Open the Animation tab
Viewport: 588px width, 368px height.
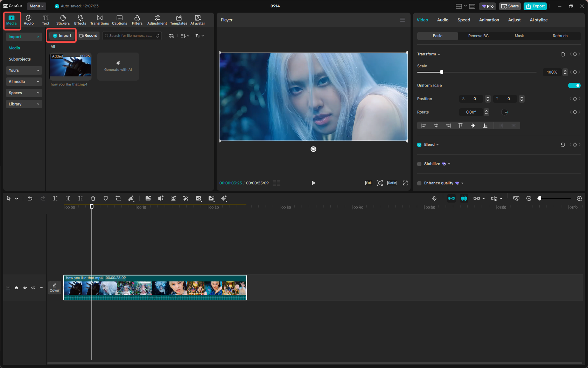(x=489, y=20)
